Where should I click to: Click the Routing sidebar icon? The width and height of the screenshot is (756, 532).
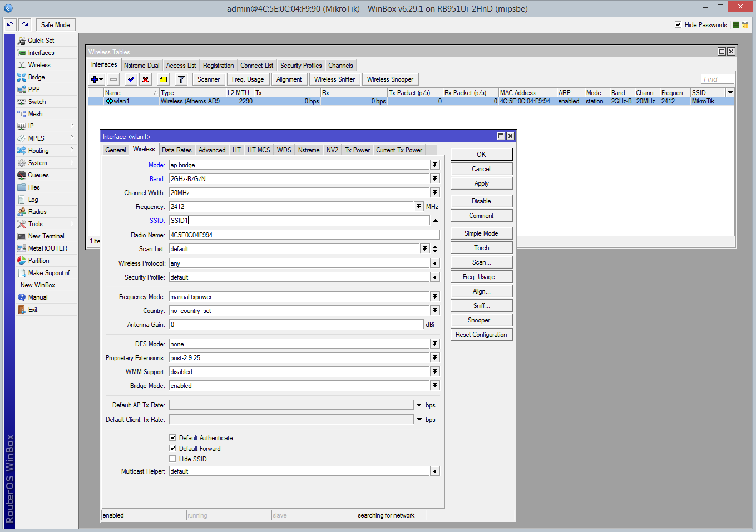(x=22, y=151)
